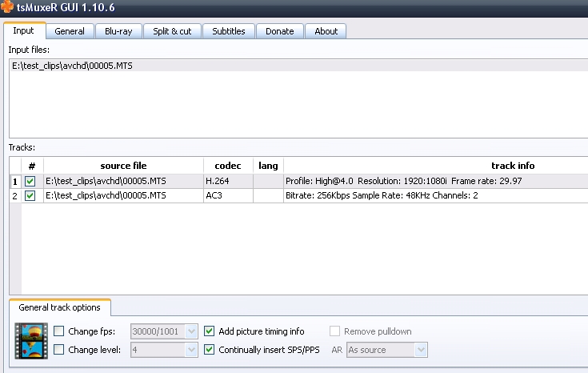The image size is (588, 373).
Task: Select the Input tab
Action: coord(23,30)
